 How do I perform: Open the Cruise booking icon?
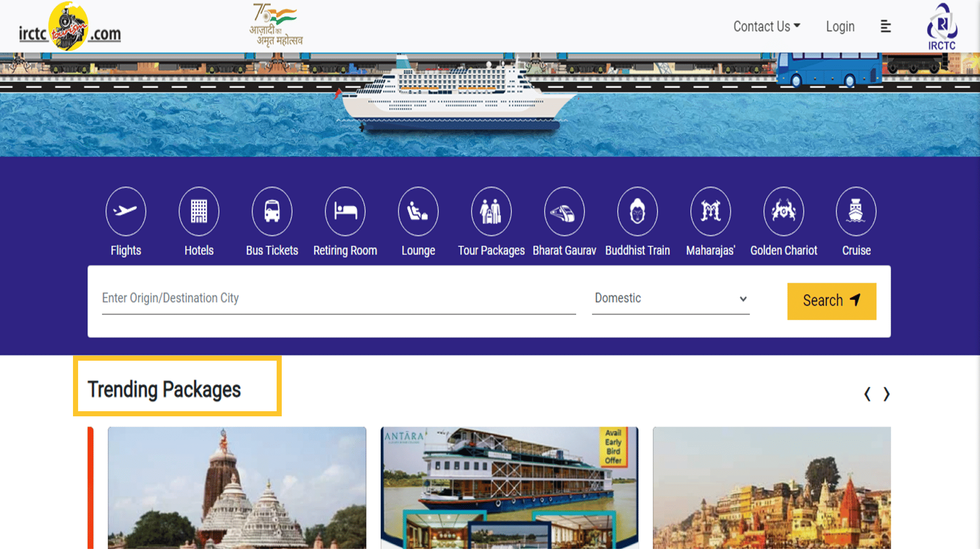[856, 211]
